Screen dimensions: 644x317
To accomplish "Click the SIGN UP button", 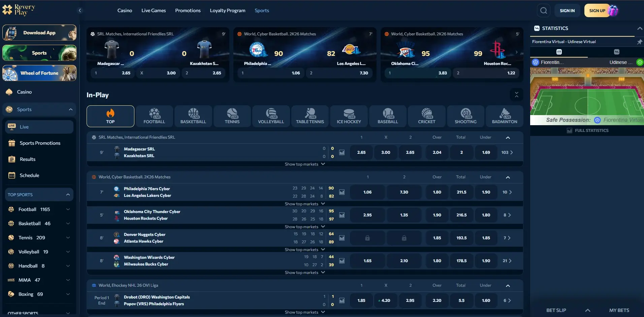I will (597, 10).
